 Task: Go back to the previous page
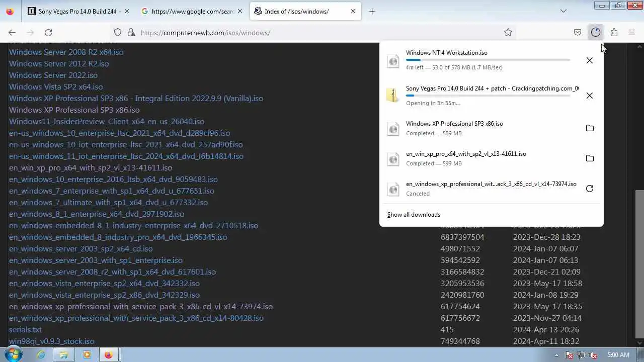point(12,32)
